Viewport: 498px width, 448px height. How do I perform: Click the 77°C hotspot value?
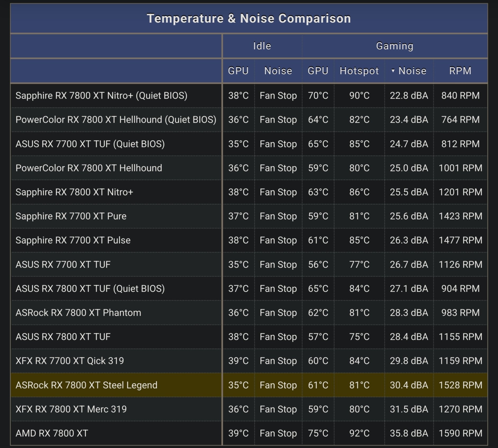pos(359,264)
